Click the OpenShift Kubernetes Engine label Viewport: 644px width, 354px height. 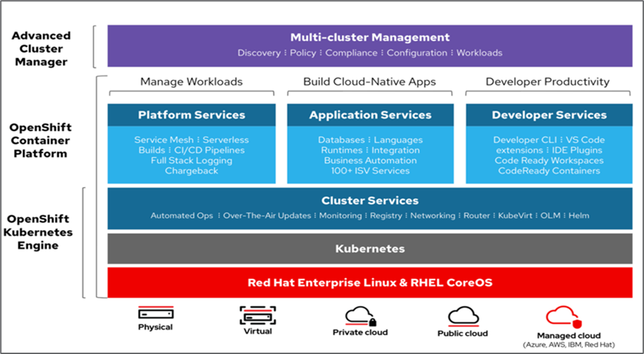pos(38,232)
